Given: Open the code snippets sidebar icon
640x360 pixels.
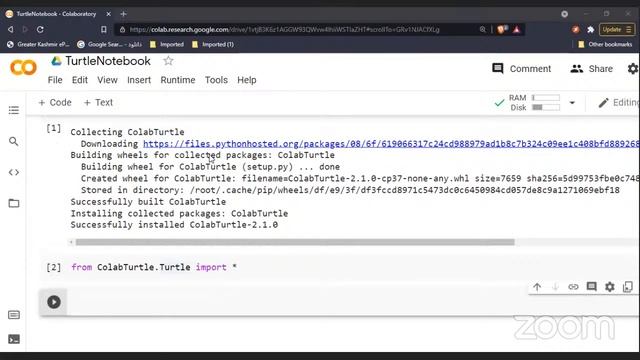Looking at the screenshot, I should [x=13, y=172].
